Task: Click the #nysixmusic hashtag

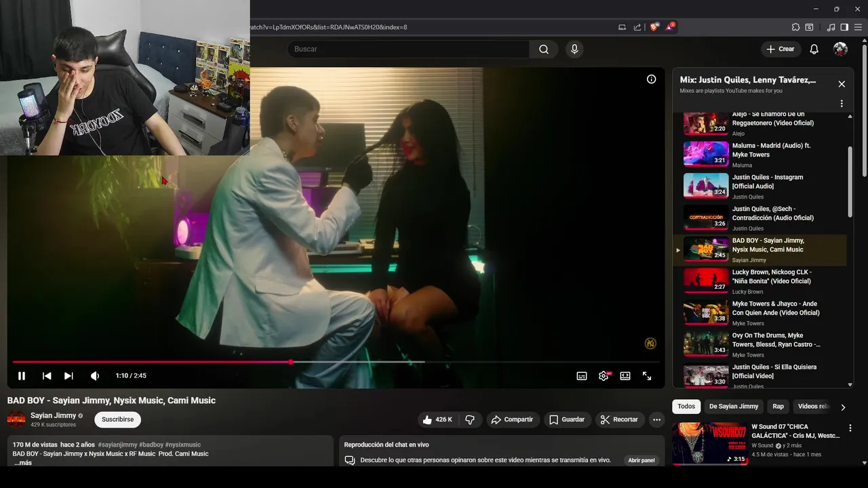Action: pos(183,445)
